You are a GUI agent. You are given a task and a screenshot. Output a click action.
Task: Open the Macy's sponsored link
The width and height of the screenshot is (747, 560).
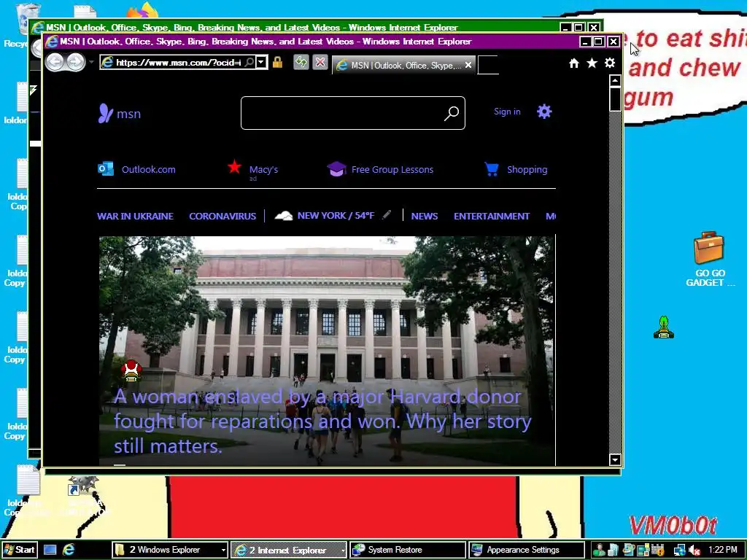[263, 169]
